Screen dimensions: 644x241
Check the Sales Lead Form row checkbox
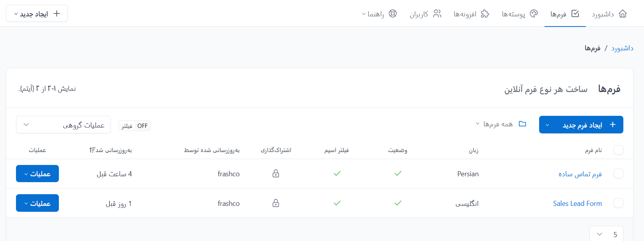point(618,203)
